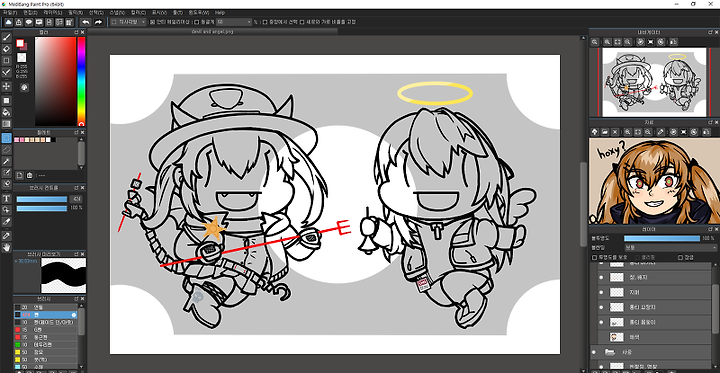The image size is (720, 373).
Task: Select the Lasso selection tool
Action: [x=6, y=149]
